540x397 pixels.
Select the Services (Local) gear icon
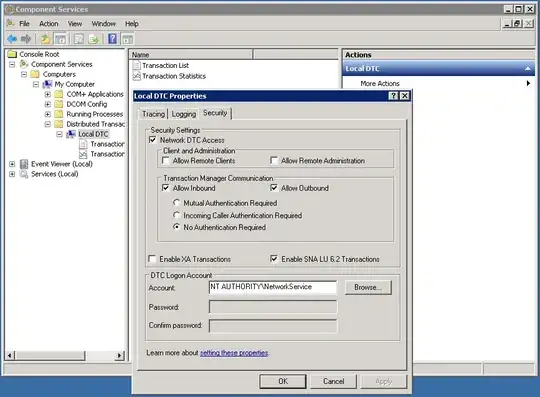pos(24,174)
